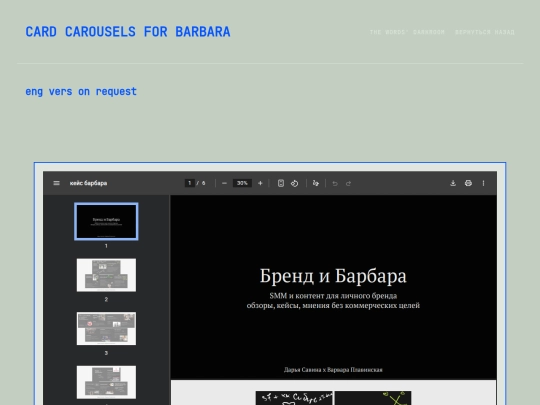
Task: Click the redo arrow icon
Action: tap(348, 183)
